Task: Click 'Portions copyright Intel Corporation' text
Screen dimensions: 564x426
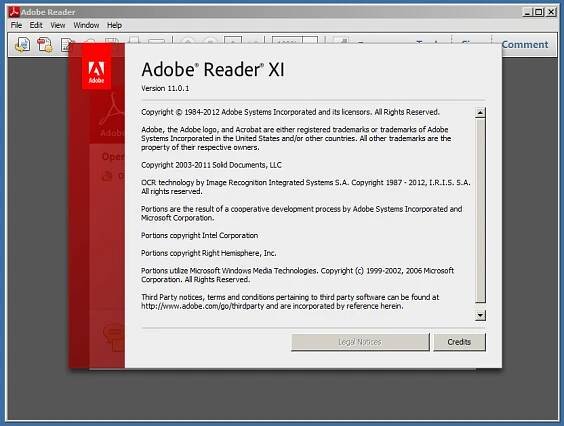Action: (x=199, y=236)
